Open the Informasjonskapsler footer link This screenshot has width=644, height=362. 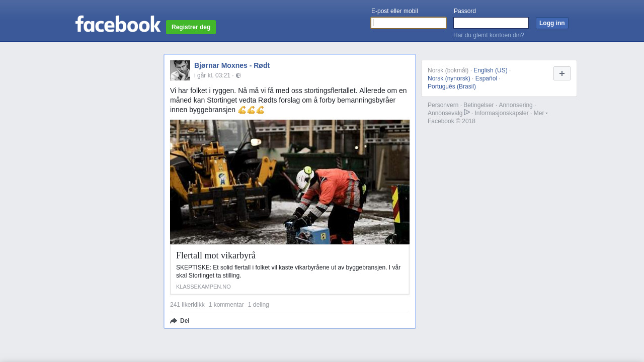(x=502, y=113)
